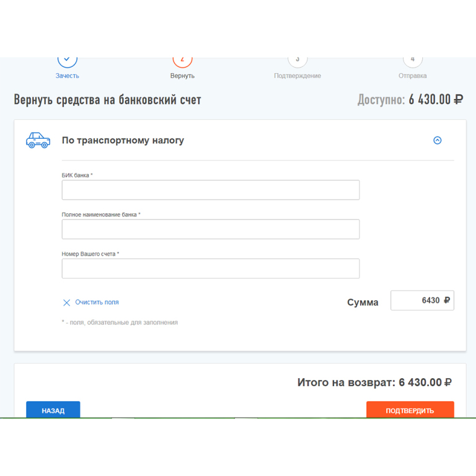Click the Сумма amount field showing 6430
This screenshot has height=476, width=476.
(x=421, y=301)
